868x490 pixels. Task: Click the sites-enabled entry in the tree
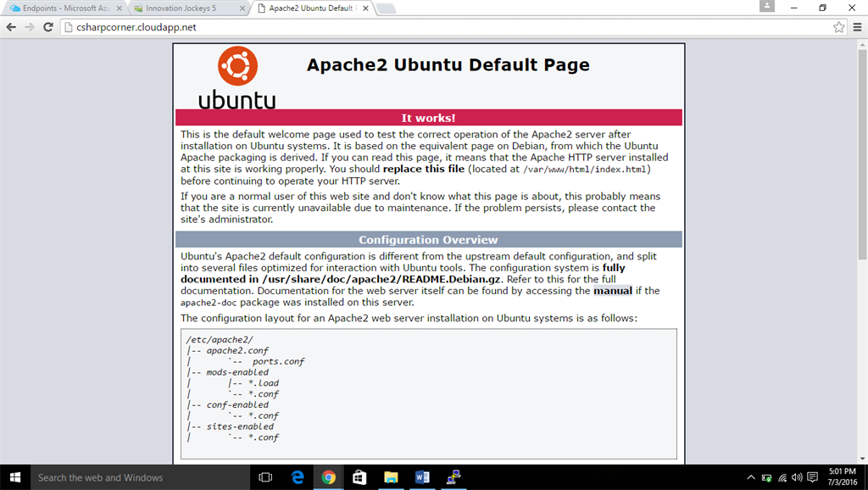coord(240,426)
